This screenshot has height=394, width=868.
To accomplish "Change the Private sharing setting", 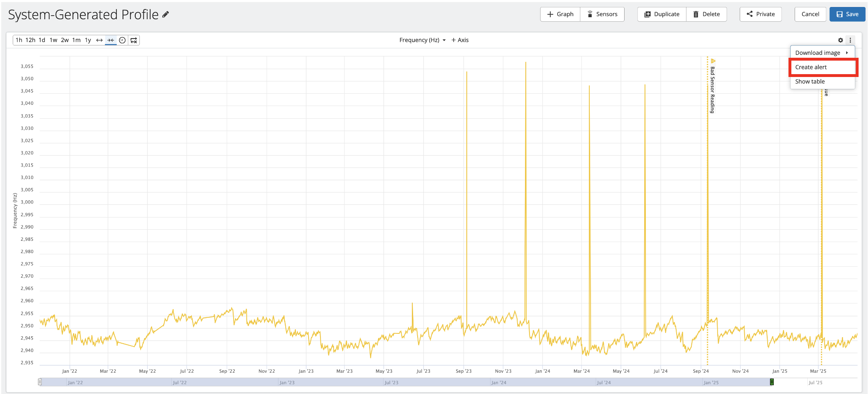I will (761, 14).
